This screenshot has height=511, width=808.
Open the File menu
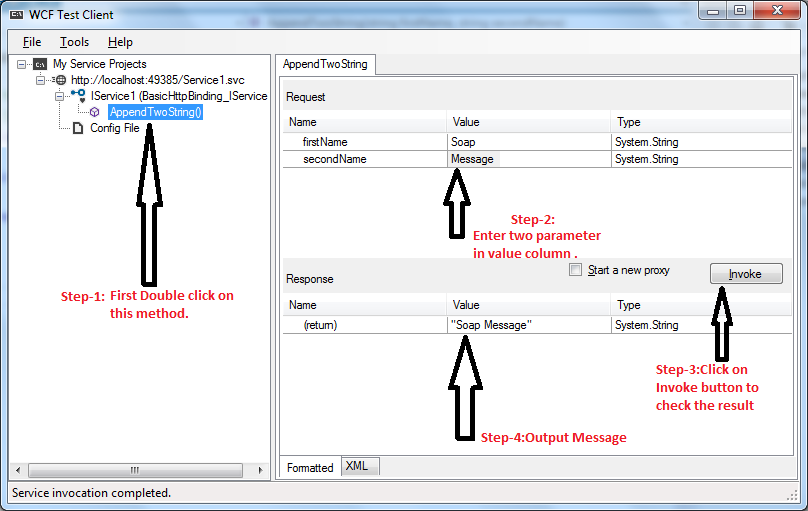point(32,42)
